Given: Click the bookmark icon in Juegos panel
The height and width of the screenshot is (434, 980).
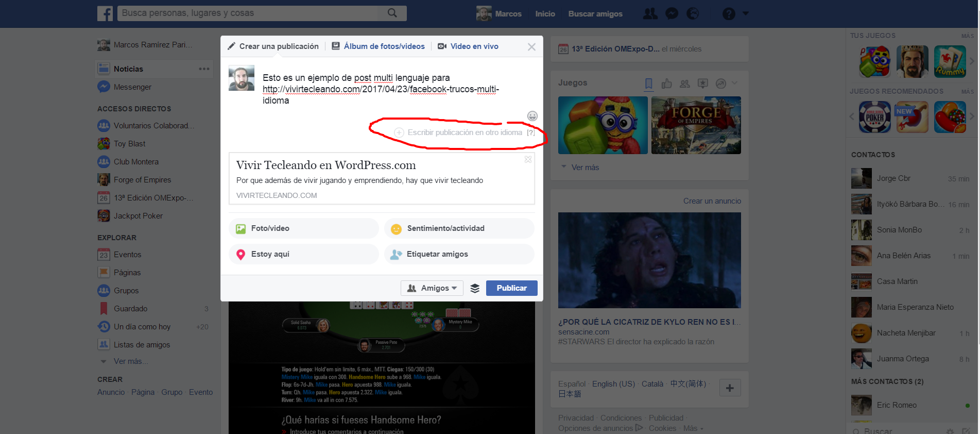Looking at the screenshot, I should pos(649,84).
